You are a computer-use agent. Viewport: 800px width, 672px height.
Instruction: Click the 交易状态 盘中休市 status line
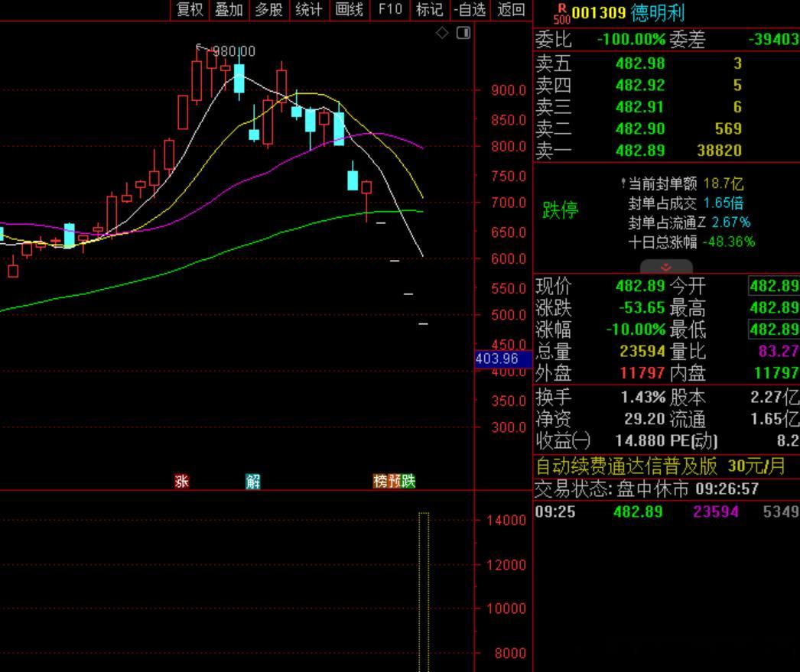646,489
